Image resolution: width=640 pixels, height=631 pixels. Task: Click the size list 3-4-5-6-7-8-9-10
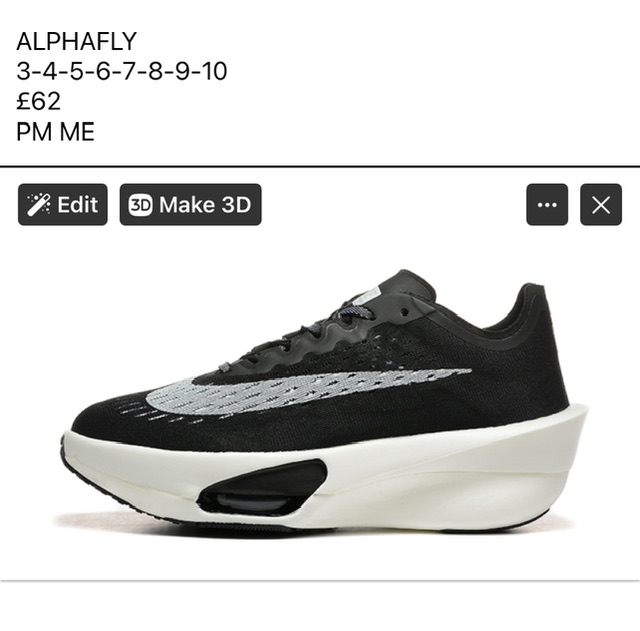tap(122, 71)
